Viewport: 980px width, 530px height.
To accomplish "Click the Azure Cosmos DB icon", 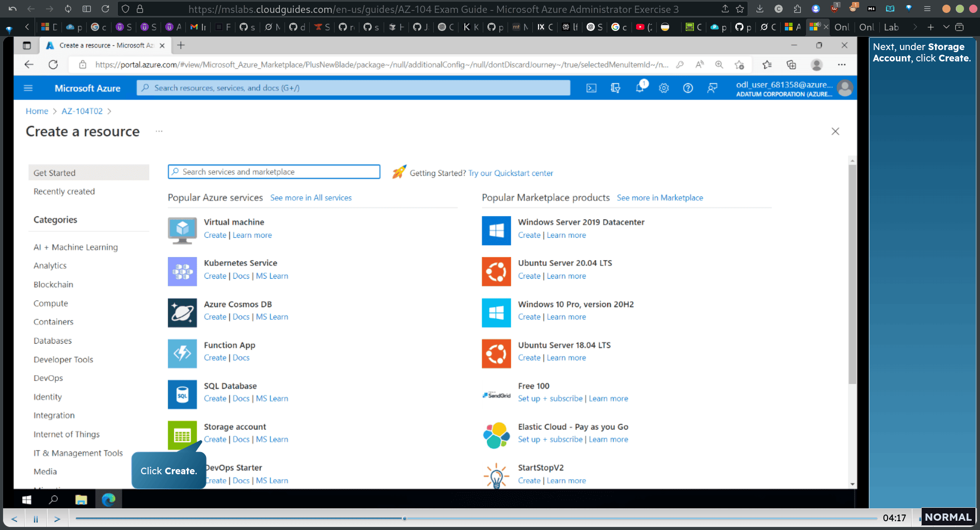I will [182, 313].
